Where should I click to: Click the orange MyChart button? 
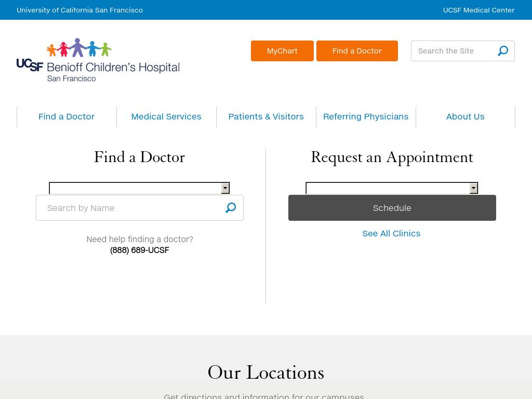point(282,51)
